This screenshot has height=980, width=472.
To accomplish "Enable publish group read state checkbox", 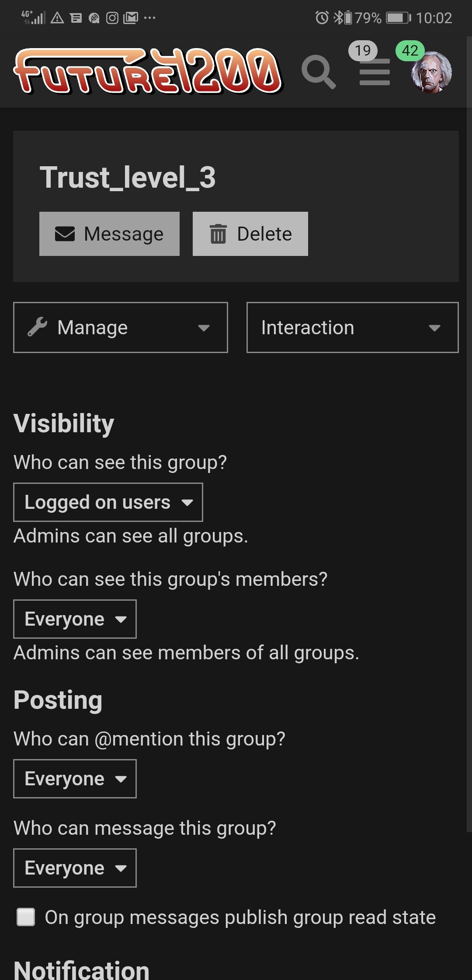I will [x=26, y=917].
